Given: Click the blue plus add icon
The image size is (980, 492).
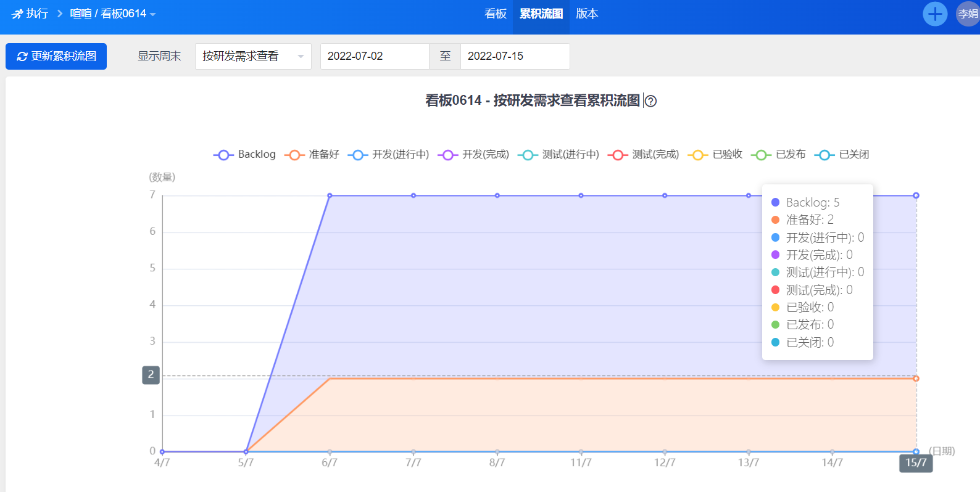Looking at the screenshot, I should pyautogui.click(x=935, y=14).
